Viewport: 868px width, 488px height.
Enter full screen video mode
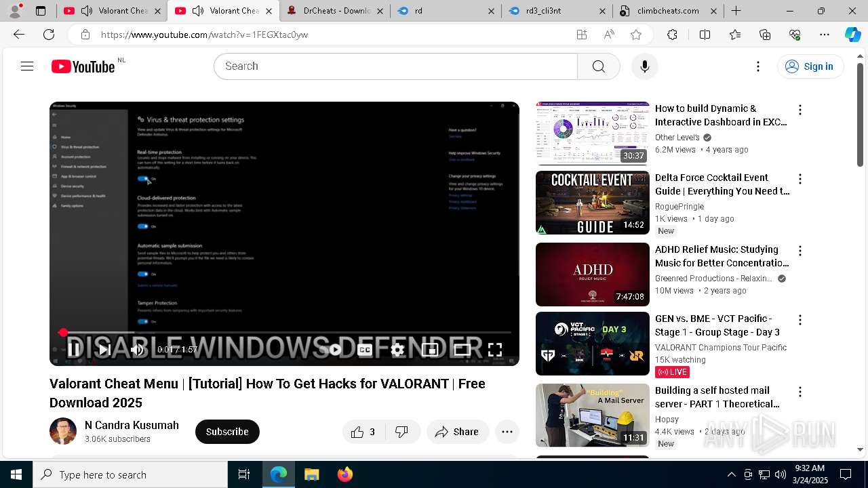pos(495,350)
